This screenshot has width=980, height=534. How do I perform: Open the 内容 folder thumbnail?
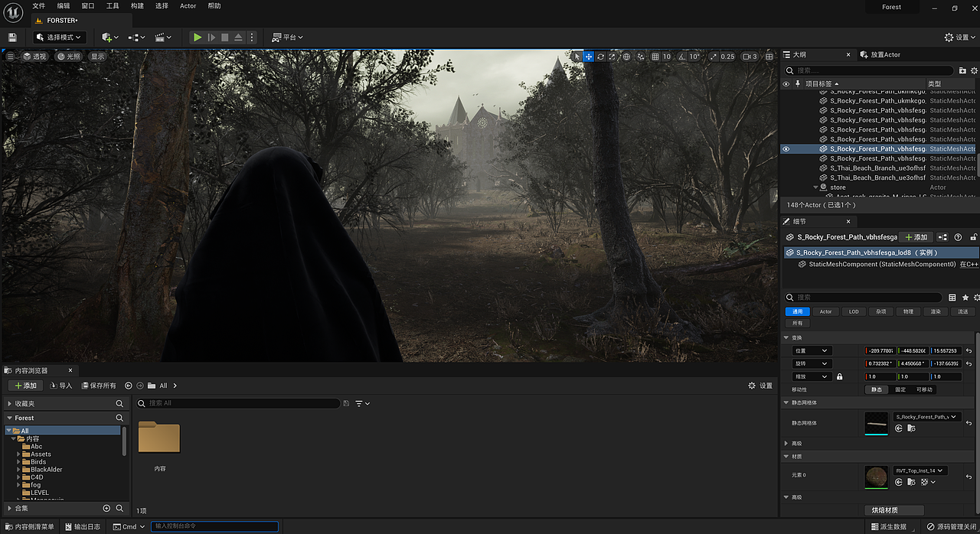(159, 438)
